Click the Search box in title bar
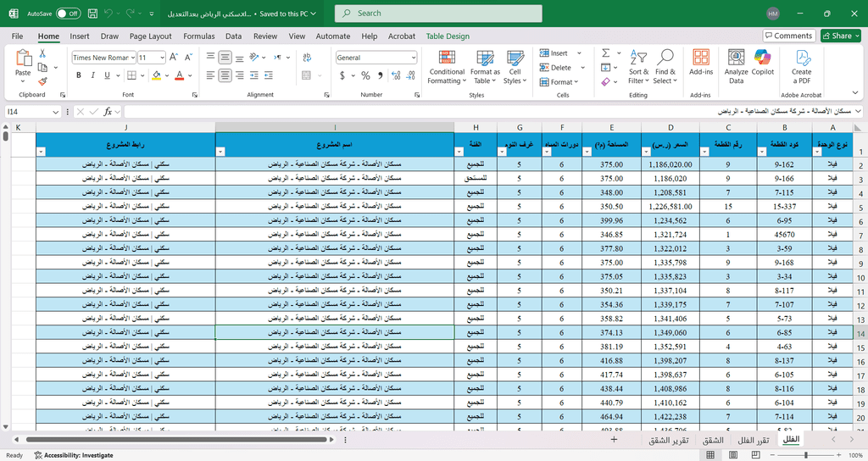868x461 pixels. [x=438, y=14]
